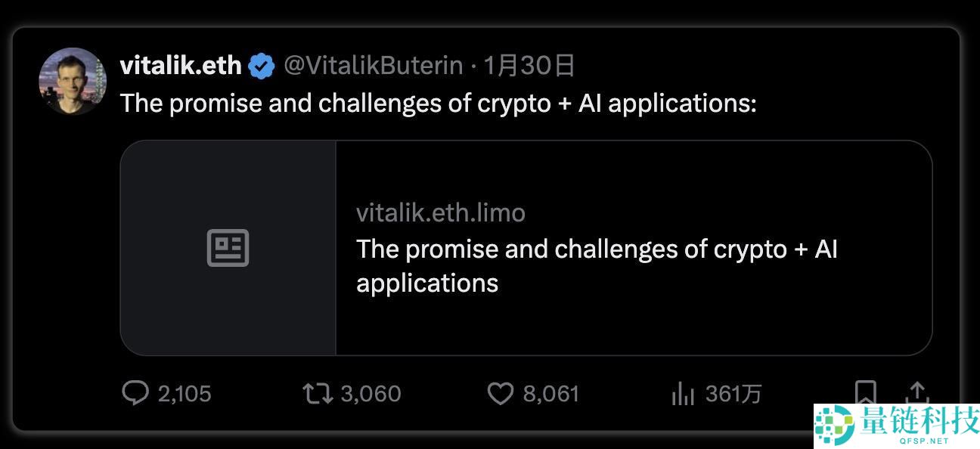The image size is (980, 449).
Task: Click the 3,060 retweet count
Action: pos(371,394)
